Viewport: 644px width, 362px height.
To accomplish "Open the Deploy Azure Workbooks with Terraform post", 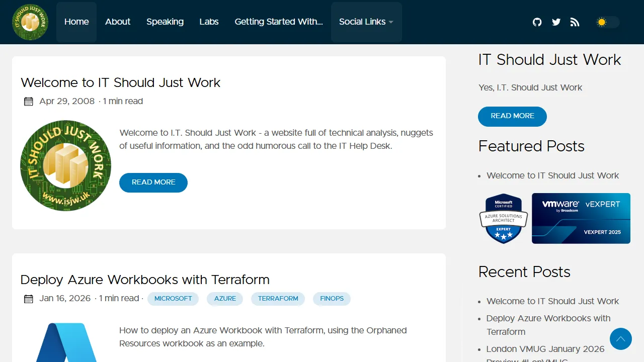I will click(x=145, y=280).
